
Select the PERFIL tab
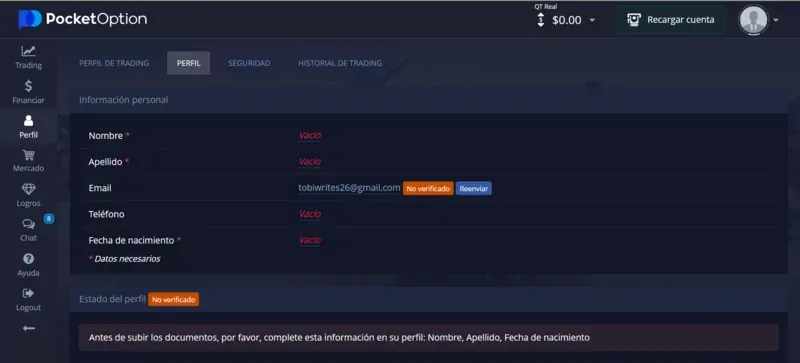[188, 63]
